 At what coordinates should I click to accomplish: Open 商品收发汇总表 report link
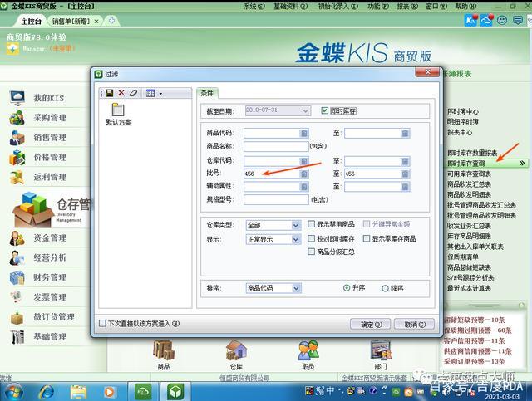point(469,184)
